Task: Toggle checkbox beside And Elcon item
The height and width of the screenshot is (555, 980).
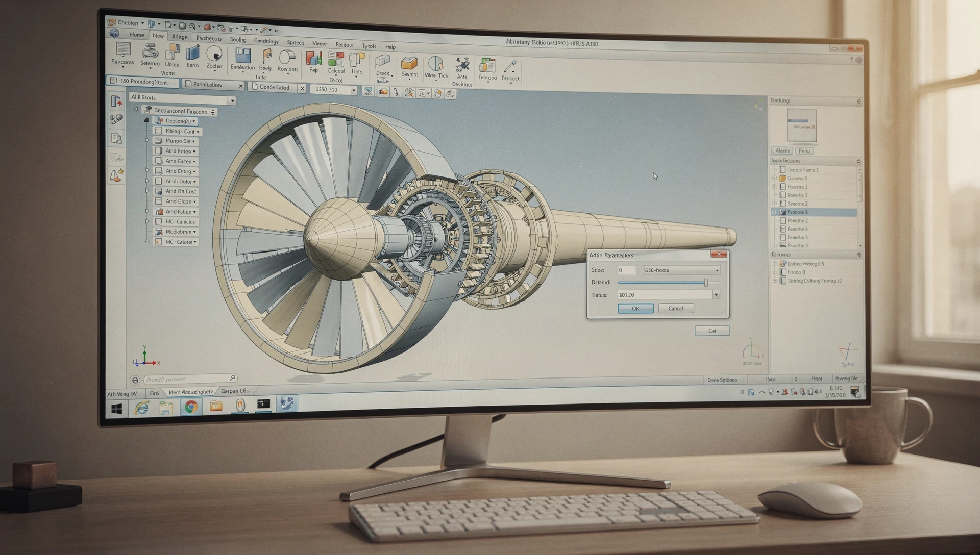Action: (x=159, y=201)
